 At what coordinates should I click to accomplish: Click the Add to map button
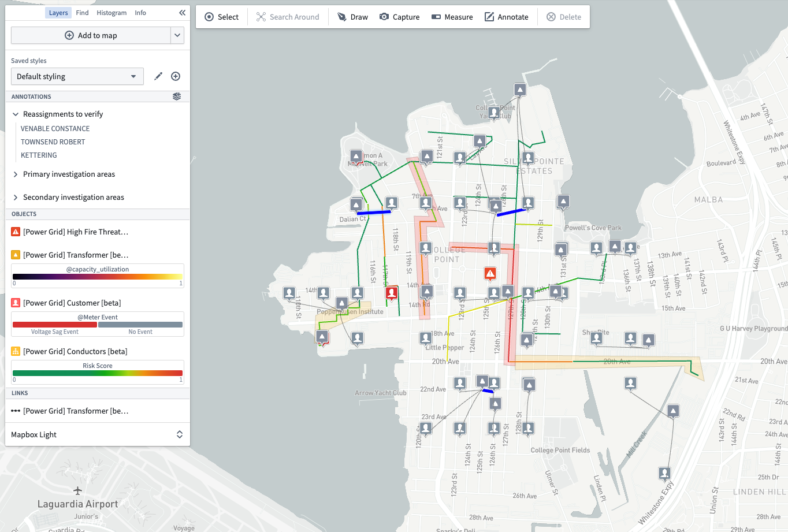[91, 35]
